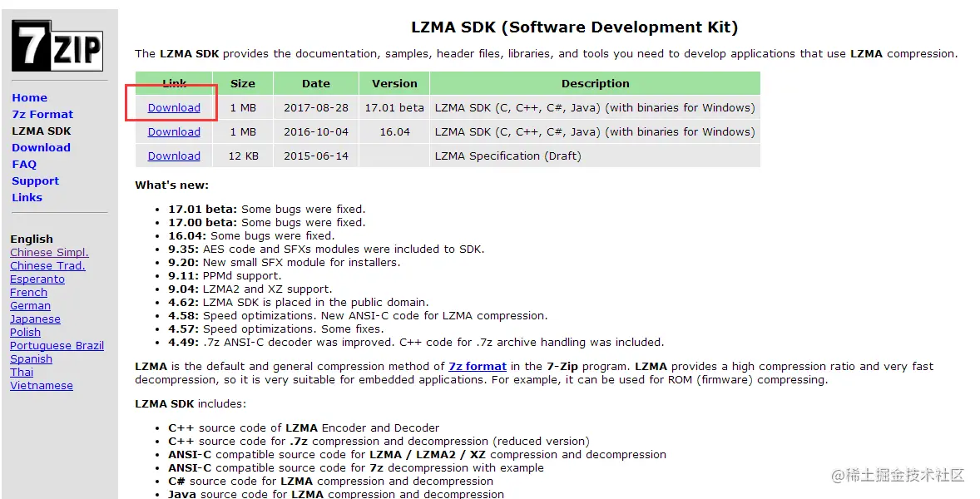
Task: Click the page title LZMA SDK heading
Action: 574,27
